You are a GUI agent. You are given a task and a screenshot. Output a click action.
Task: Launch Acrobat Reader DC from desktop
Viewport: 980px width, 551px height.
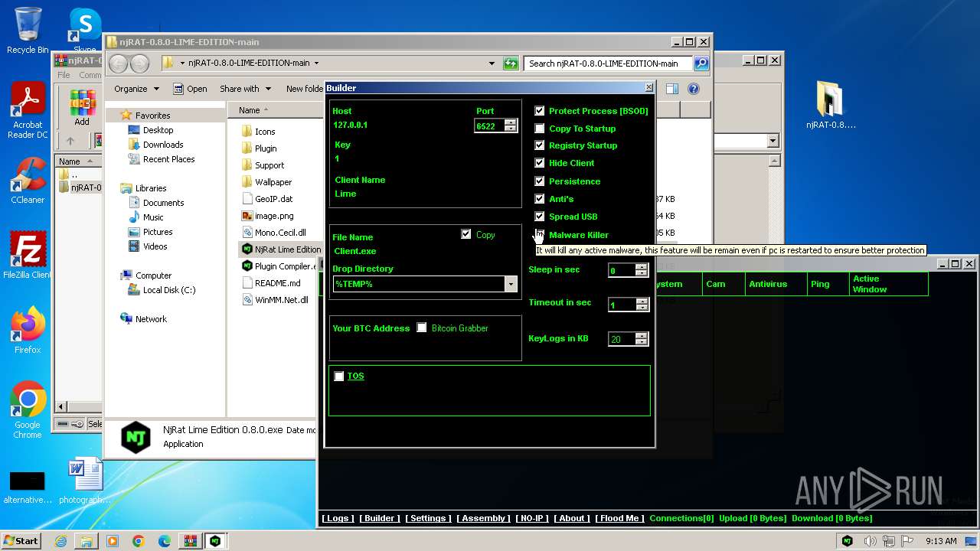point(28,111)
